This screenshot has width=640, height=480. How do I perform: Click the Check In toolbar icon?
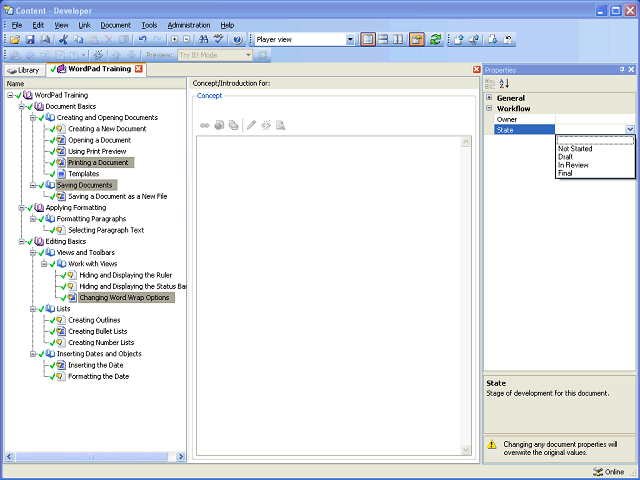click(458, 40)
